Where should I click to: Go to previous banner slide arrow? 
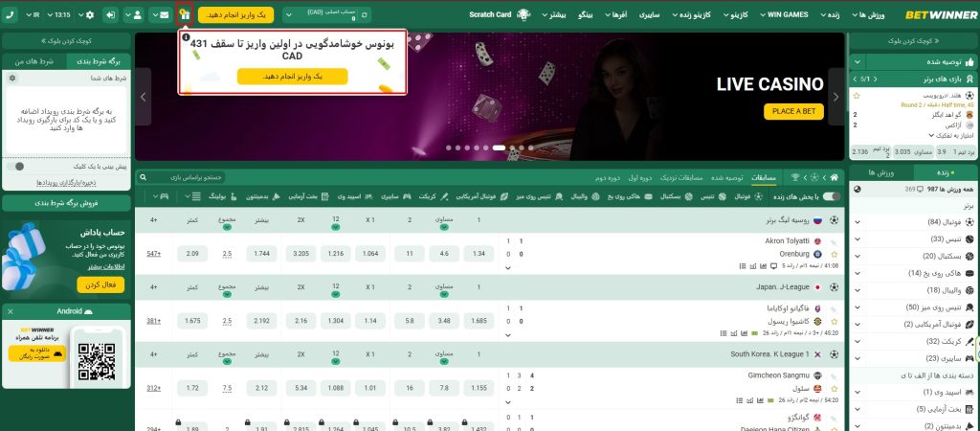(x=144, y=97)
